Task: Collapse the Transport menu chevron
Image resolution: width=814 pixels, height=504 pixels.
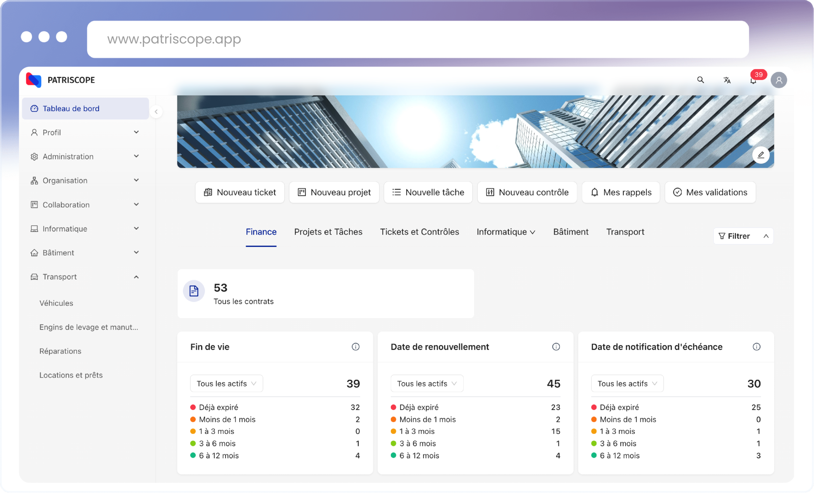Action: point(136,277)
